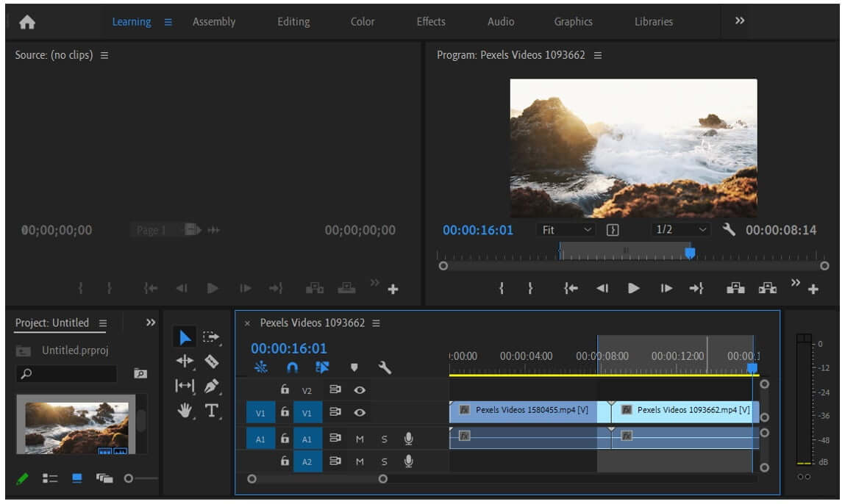Go to Out point in Program monitor
This screenshot has width=845, height=504.
[x=696, y=289]
